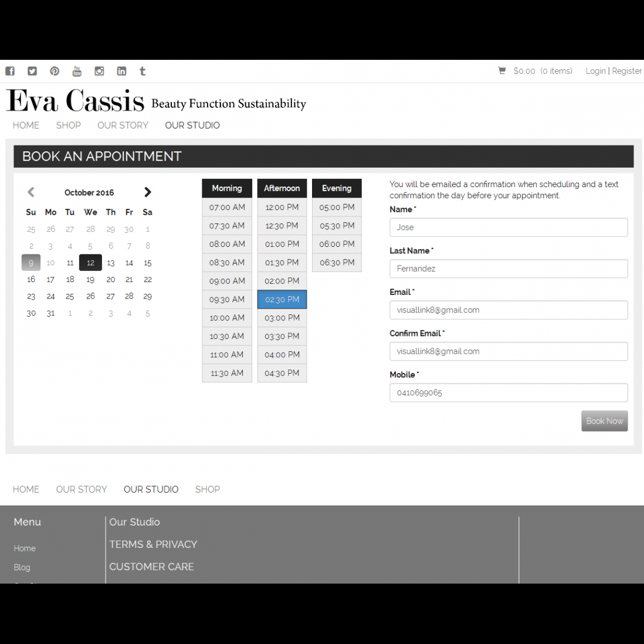Open the LinkedIn social icon
644x644 pixels.
click(x=121, y=71)
